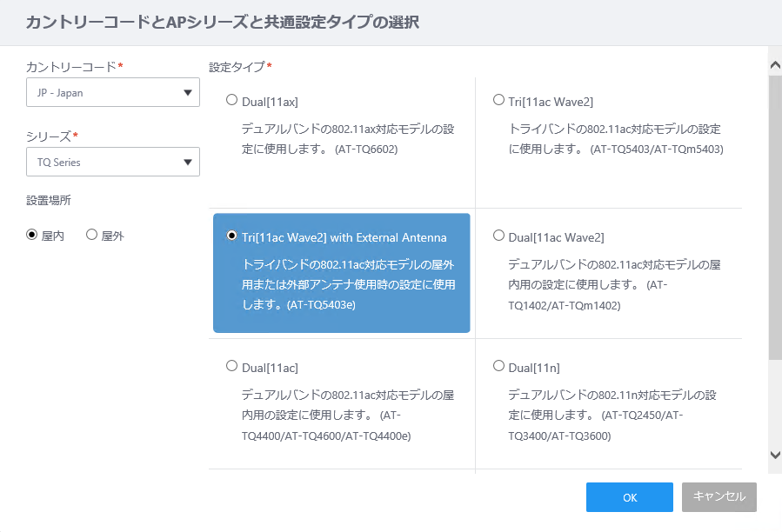Click the TQ Series combo box text
The width and height of the screenshot is (782, 532).
59,163
